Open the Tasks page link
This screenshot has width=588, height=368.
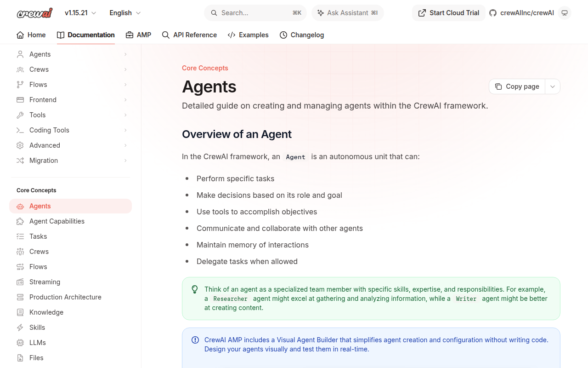(70, 236)
